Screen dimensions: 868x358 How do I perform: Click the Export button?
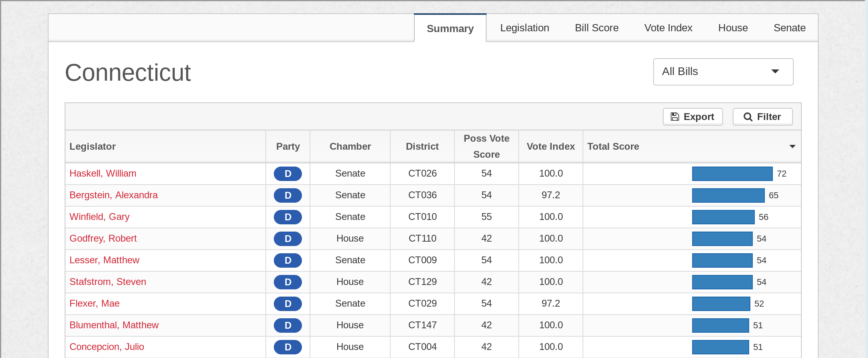pos(693,117)
